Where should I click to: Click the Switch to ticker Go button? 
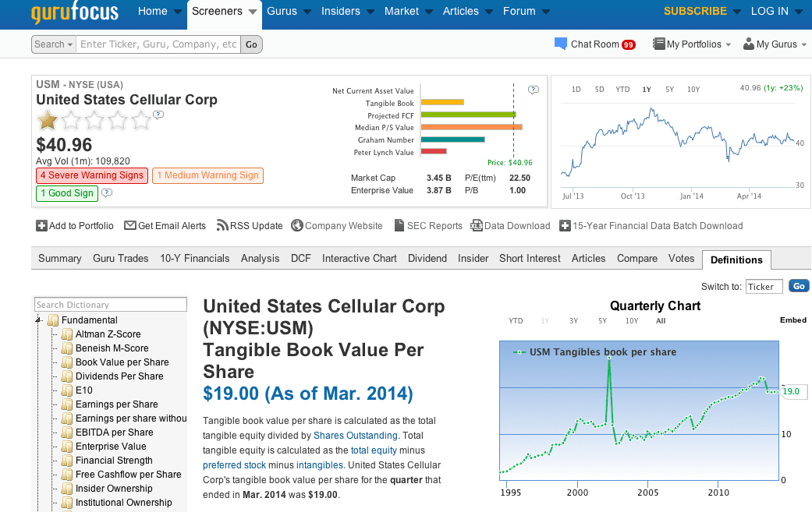point(799,286)
